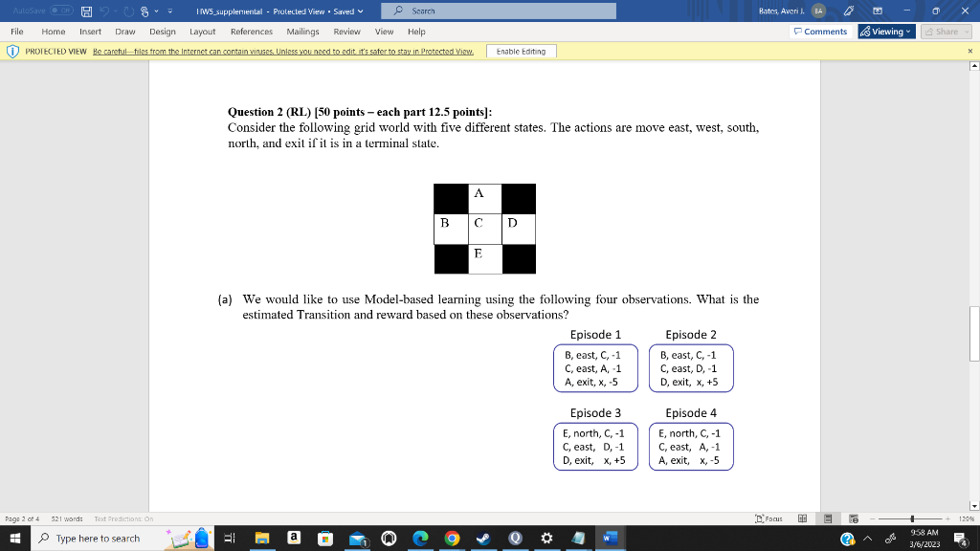Switch to the Review tab

click(x=349, y=31)
